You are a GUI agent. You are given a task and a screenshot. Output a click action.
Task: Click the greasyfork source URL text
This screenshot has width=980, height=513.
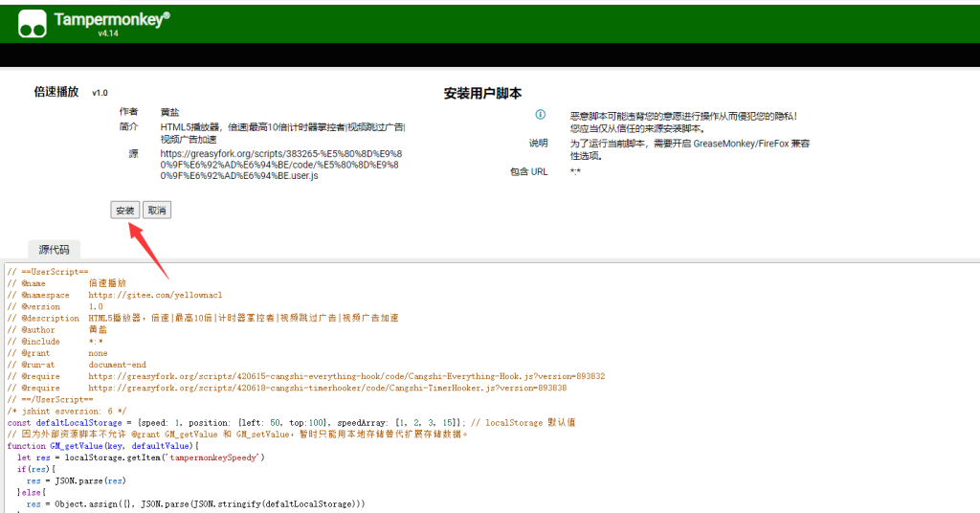280,165
